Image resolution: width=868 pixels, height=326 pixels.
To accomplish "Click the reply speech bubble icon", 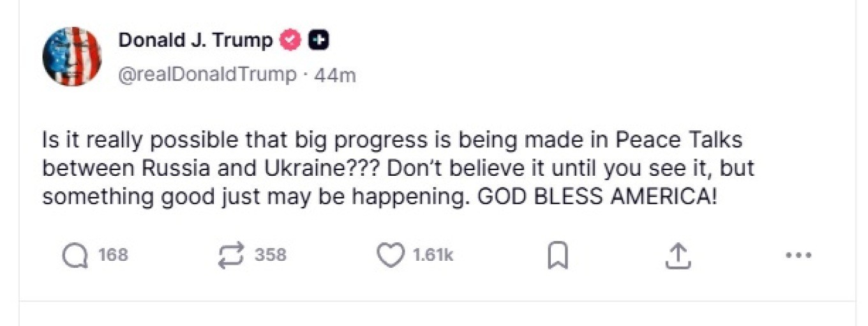I will click(x=75, y=256).
